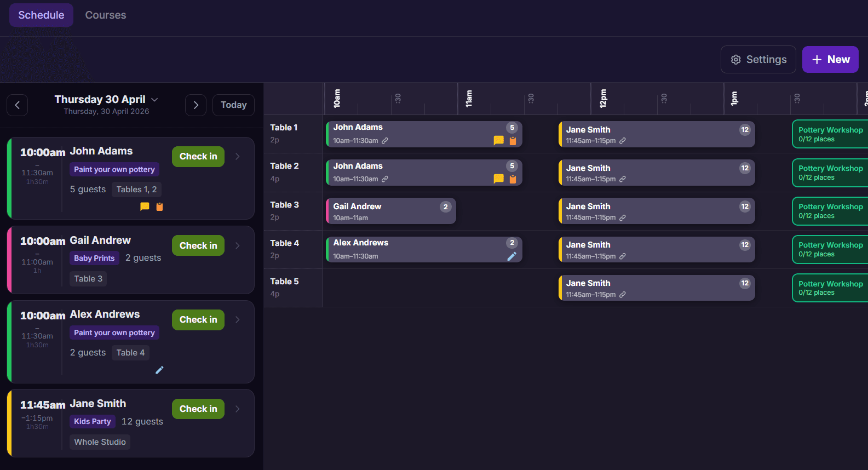Go to next day arrow
868x470 pixels.
[196, 105]
